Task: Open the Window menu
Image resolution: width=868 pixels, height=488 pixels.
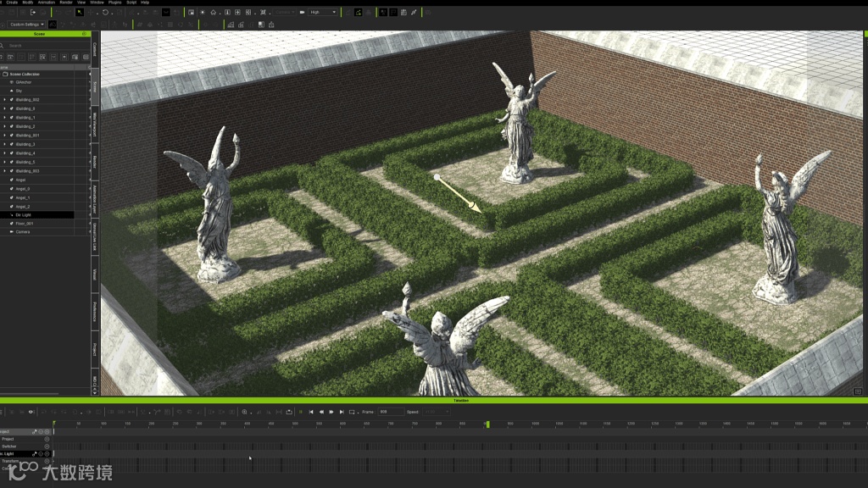Action: click(97, 3)
